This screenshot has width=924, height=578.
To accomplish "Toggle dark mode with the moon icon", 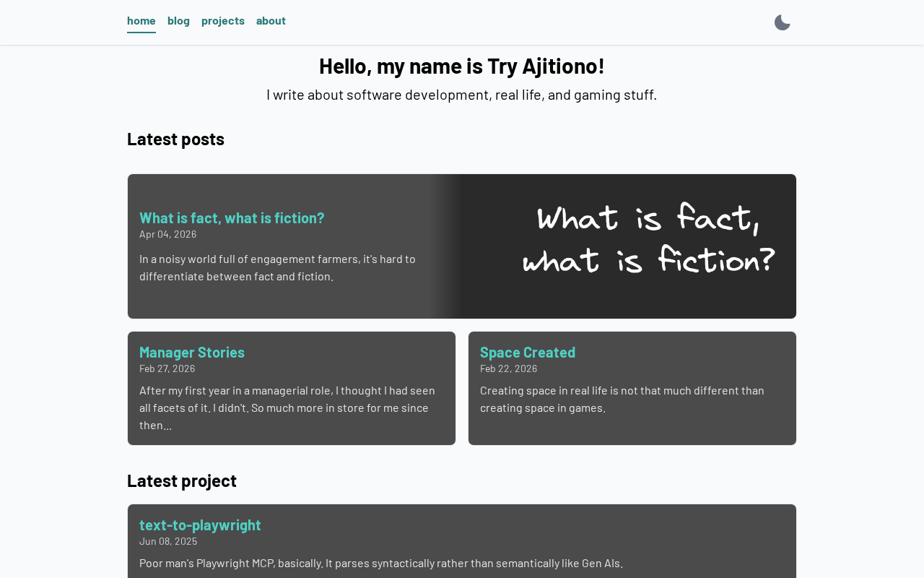I will [782, 22].
